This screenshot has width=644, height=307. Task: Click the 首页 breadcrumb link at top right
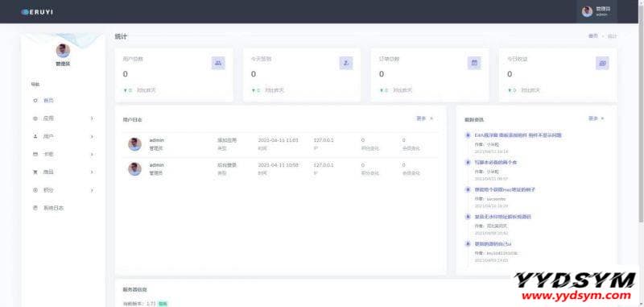[x=592, y=36]
